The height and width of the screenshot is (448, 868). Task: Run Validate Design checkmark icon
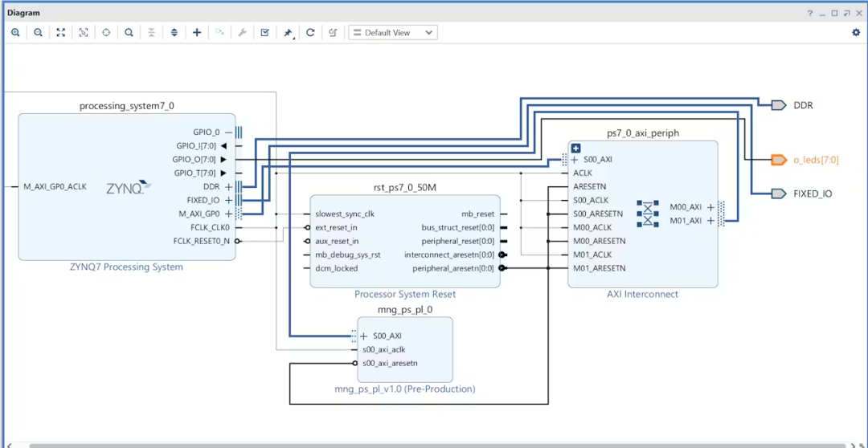click(264, 33)
